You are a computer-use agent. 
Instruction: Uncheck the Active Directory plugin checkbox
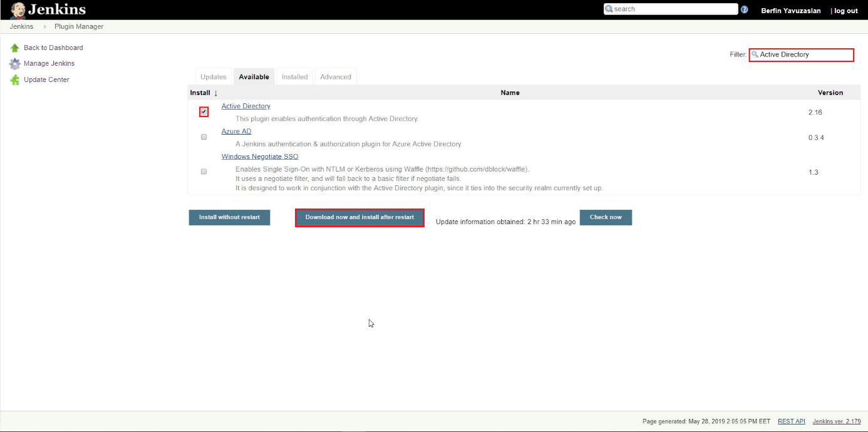(x=204, y=112)
